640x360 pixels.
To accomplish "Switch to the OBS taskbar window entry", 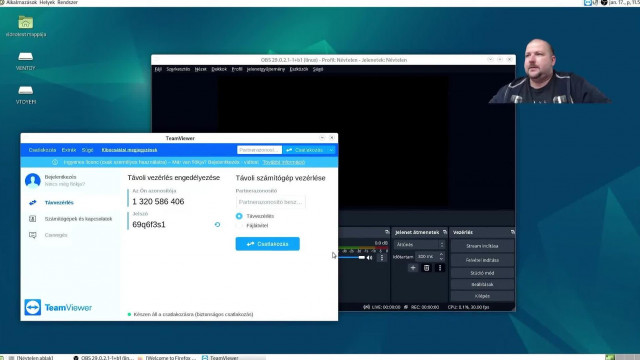I will [104, 358].
